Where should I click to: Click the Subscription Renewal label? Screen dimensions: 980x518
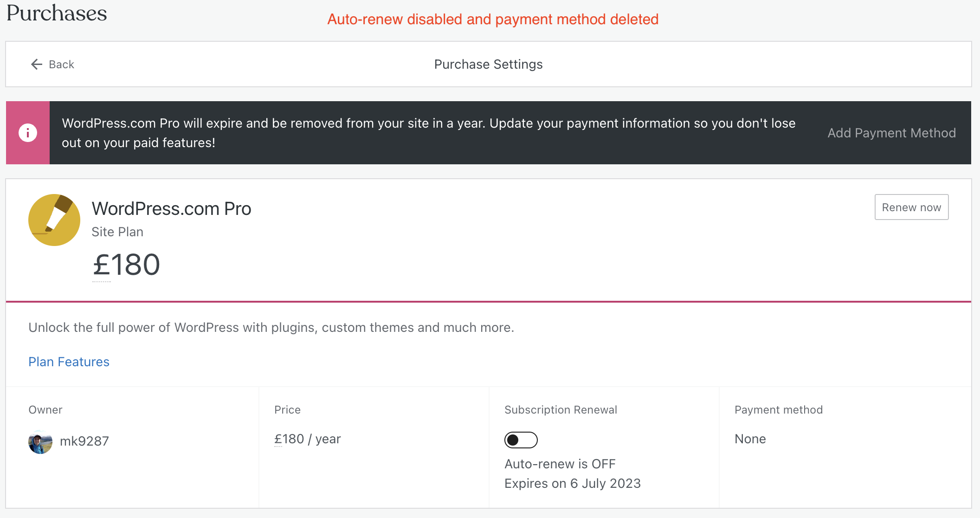[x=561, y=410]
